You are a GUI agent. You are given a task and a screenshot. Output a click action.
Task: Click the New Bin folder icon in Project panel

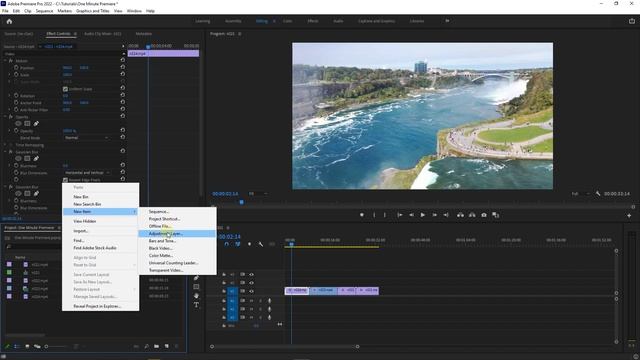click(x=157, y=346)
